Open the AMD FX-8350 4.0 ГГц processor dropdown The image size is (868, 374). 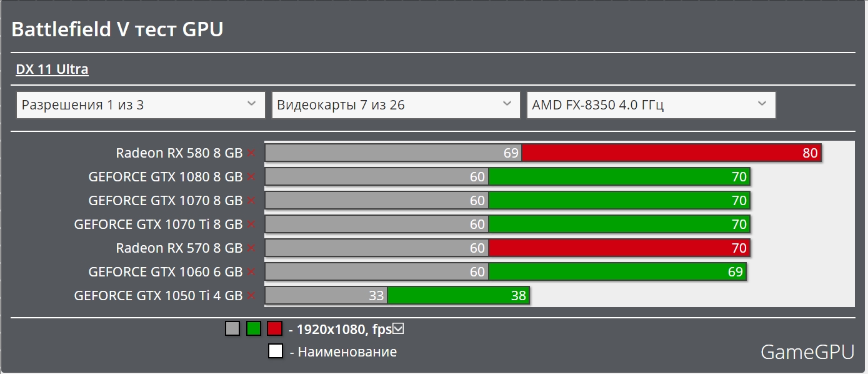point(651,105)
